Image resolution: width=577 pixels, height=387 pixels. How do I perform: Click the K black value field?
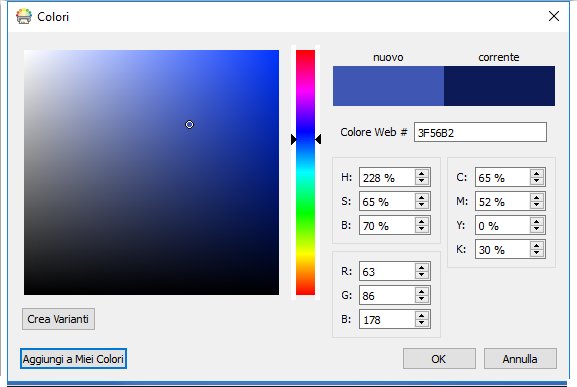pyautogui.click(x=503, y=249)
